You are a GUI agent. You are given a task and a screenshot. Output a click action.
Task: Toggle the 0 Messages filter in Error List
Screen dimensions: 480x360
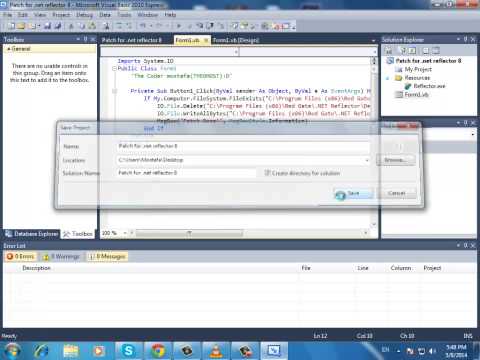[107, 256]
